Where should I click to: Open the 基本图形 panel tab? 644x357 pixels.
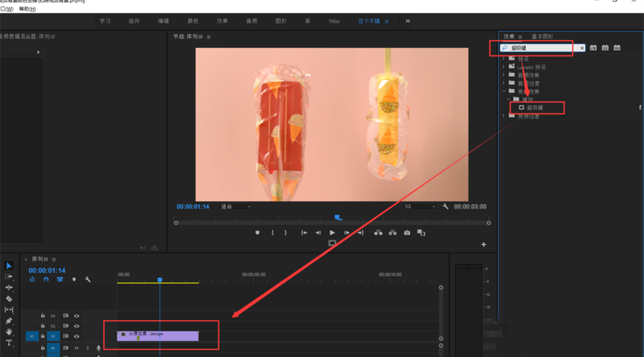pos(542,37)
